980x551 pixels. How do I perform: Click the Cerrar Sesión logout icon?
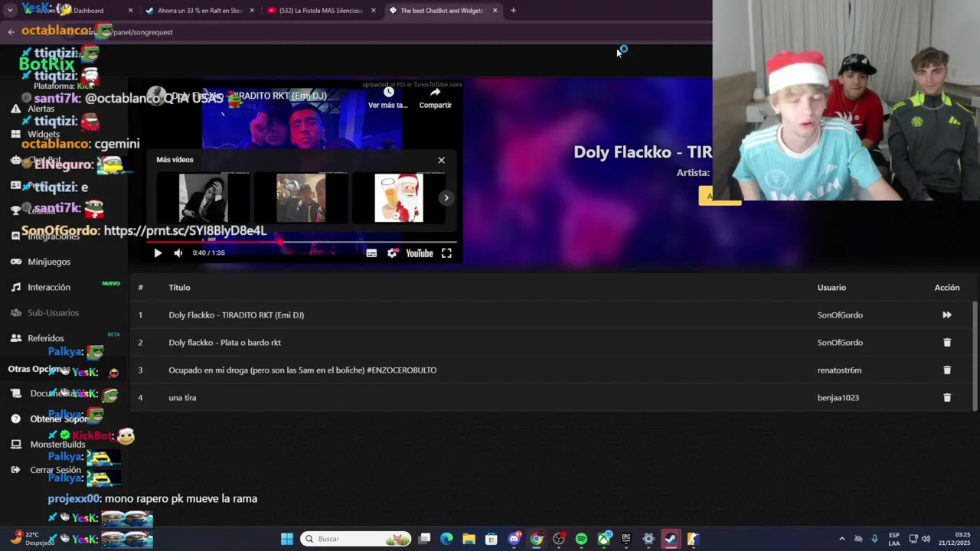pos(15,470)
